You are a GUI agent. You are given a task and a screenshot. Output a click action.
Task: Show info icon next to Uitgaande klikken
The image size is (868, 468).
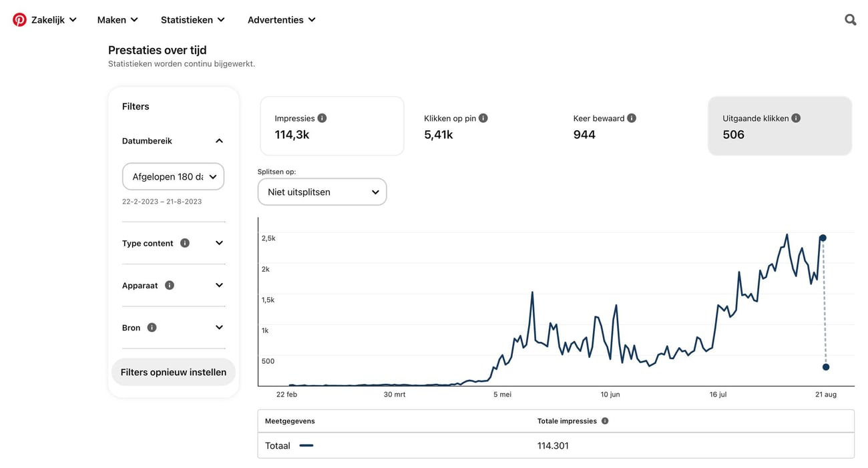pos(796,118)
